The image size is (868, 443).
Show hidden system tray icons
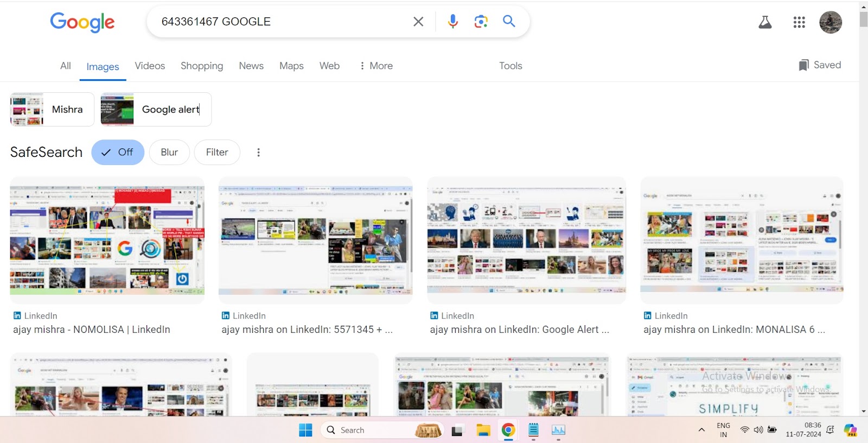click(701, 430)
